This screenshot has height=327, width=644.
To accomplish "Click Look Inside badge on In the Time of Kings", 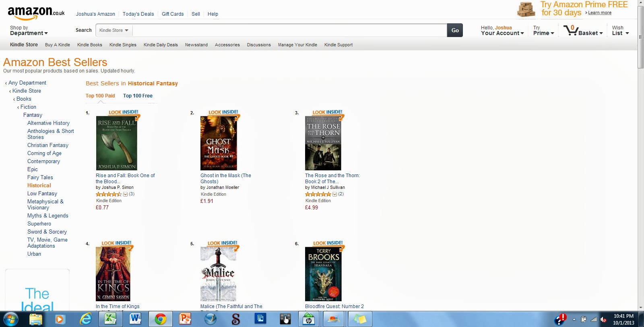I will click(117, 244).
